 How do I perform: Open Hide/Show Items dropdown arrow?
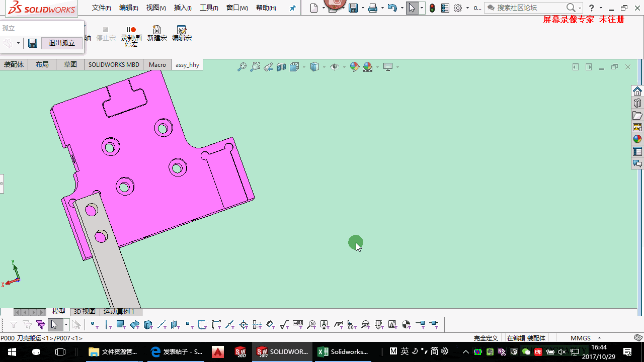click(344, 67)
